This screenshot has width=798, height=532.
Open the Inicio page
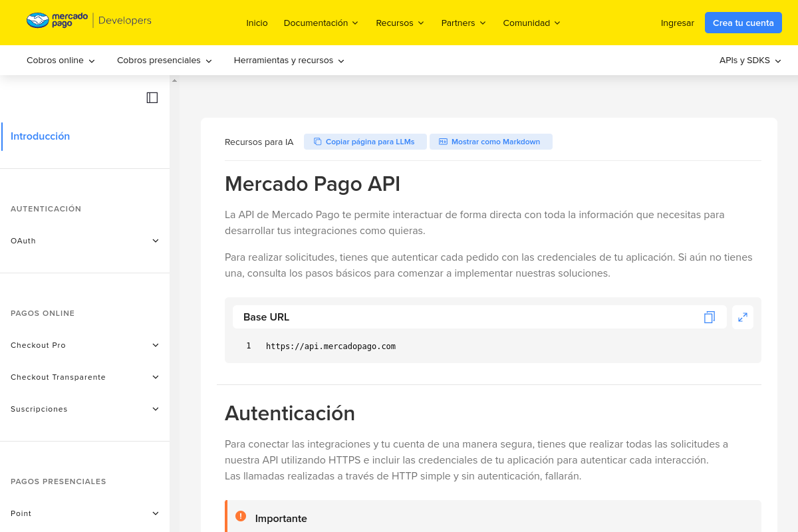[x=257, y=23]
